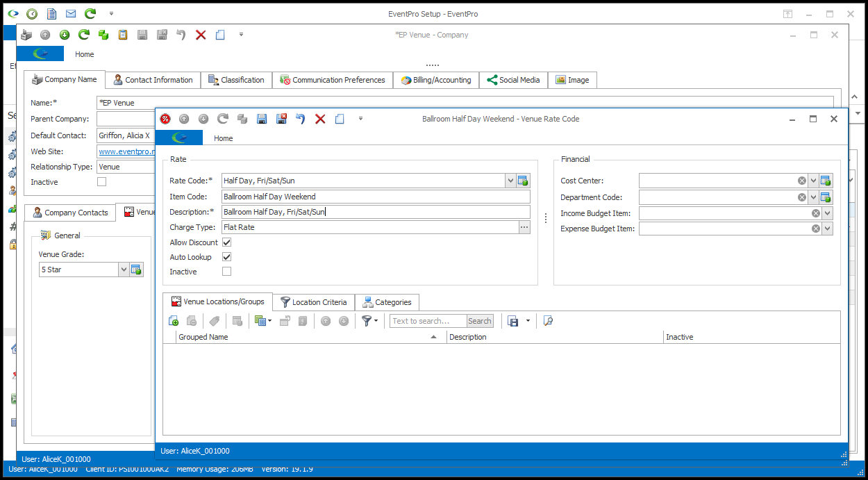The height and width of the screenshot is (480, 868).
Task: Expand Cost Center dropdown arrow
Action: (x=813, y=181)
